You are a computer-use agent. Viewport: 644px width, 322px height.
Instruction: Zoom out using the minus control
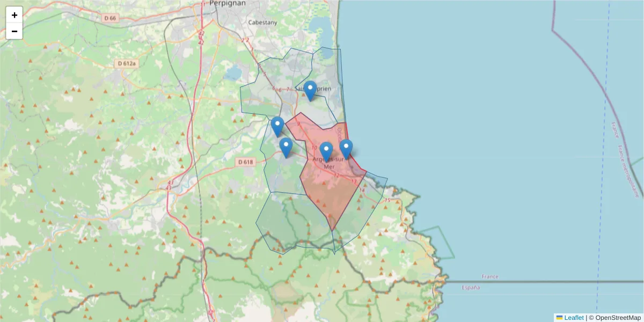click(x=14, y=31)
